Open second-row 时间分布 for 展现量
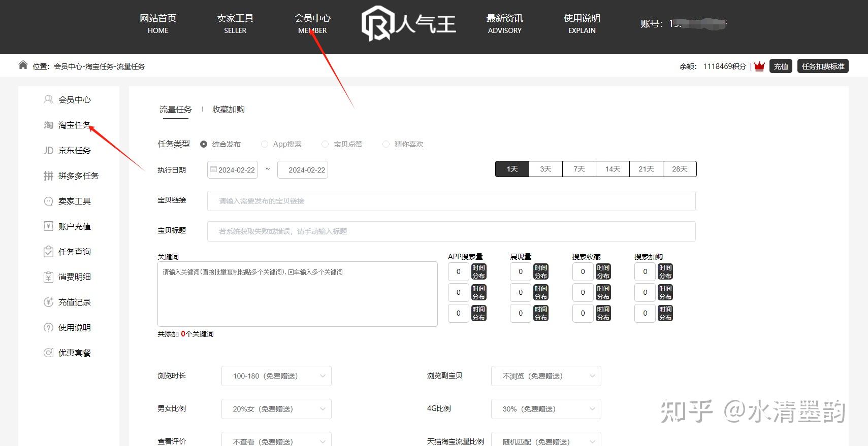This screenshot has height=446, width=868. point(541,292)
